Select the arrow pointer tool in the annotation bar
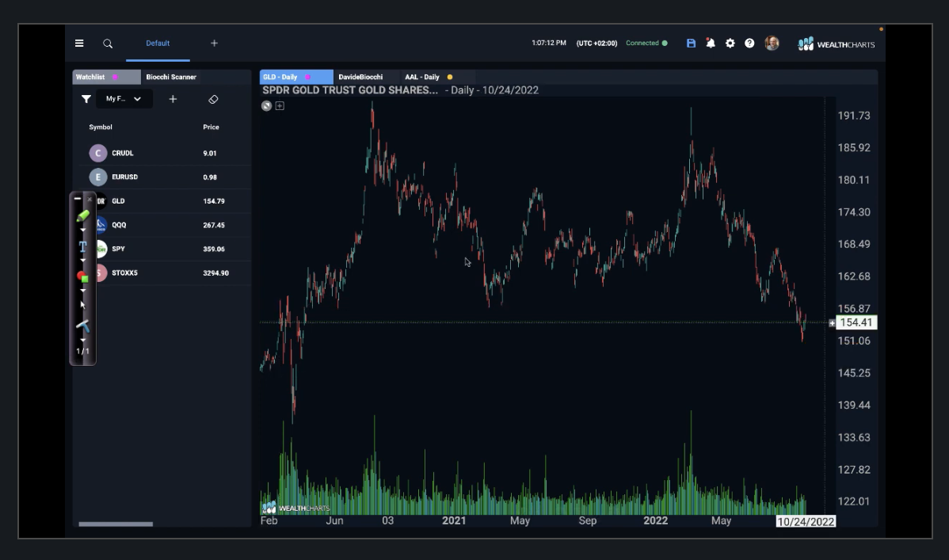This screenshot has width=949, height=560. tap(83, 304)
